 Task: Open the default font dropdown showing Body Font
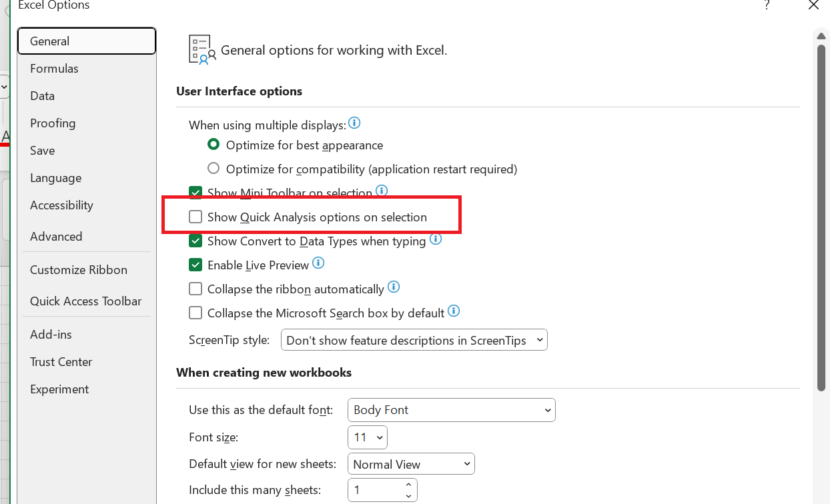[547, 410]
